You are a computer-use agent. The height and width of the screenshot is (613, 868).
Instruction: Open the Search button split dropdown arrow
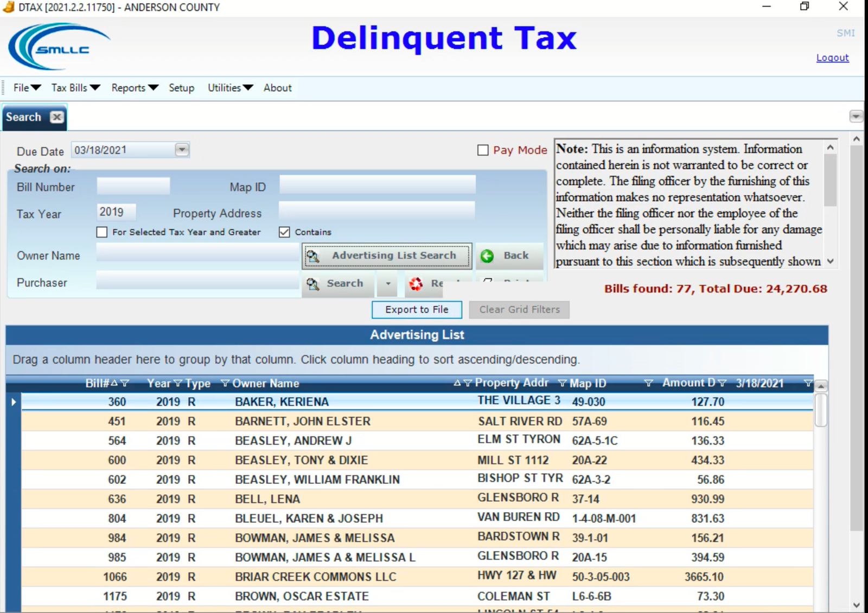click(388, 284)
